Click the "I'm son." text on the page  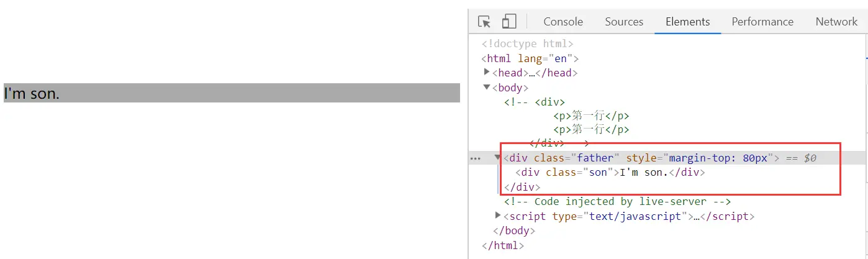[x=32, y=93]
